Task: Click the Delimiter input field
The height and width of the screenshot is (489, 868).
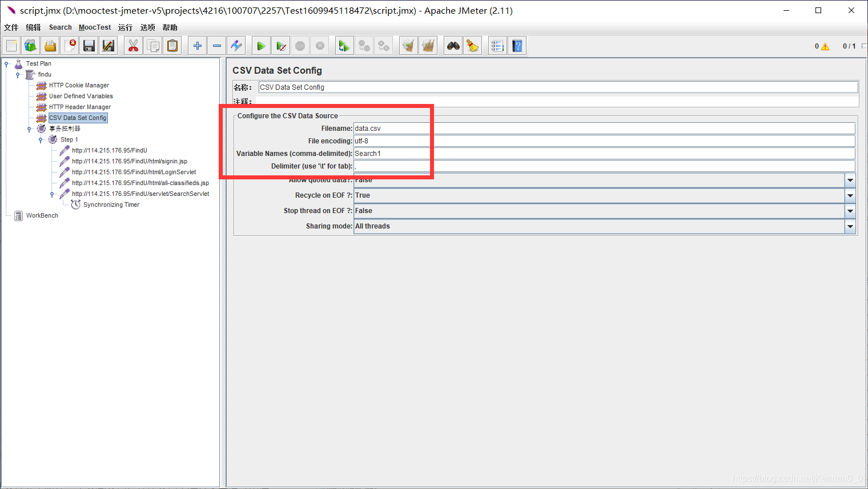Action: 604,166
